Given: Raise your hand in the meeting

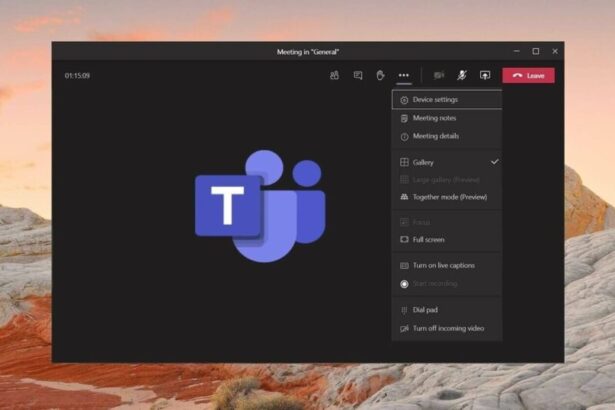Looking at the screenshot, I should (380, 75).
